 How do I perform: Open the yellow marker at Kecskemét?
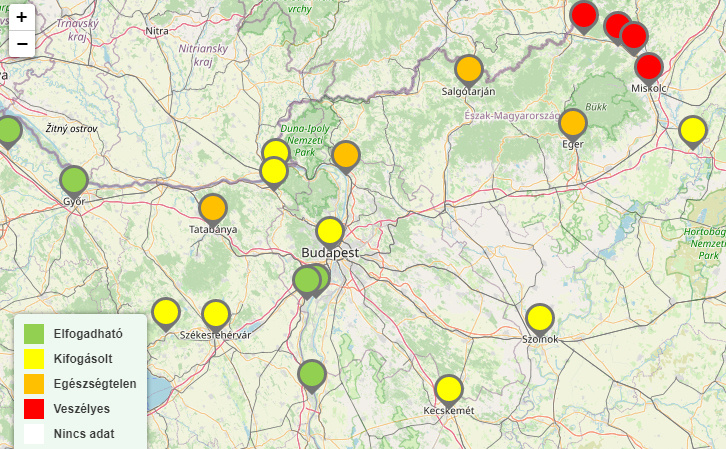[x=449, y=389]
